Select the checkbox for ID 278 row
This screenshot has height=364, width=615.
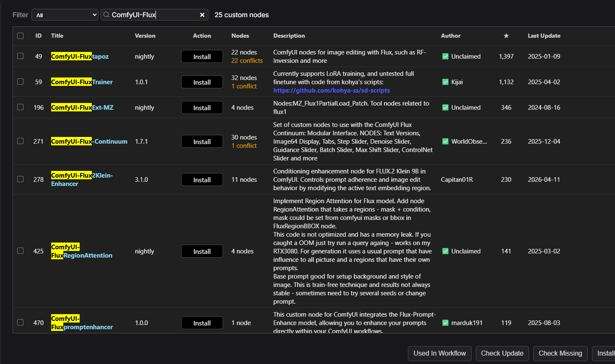(x=20, y=179)
